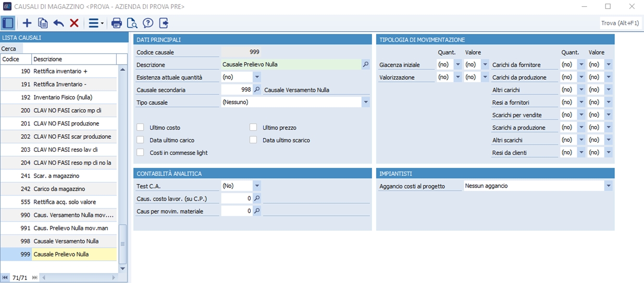Viewport: 644px width, 283px height.
Task: Click scroll down arrow of causali list
Action: click(123, 268)
